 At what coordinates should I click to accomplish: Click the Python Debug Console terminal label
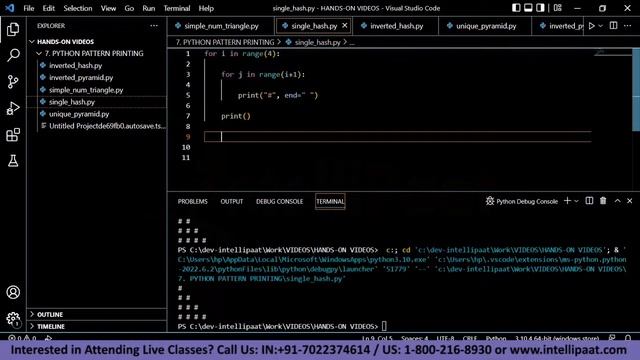pos(522,201)
